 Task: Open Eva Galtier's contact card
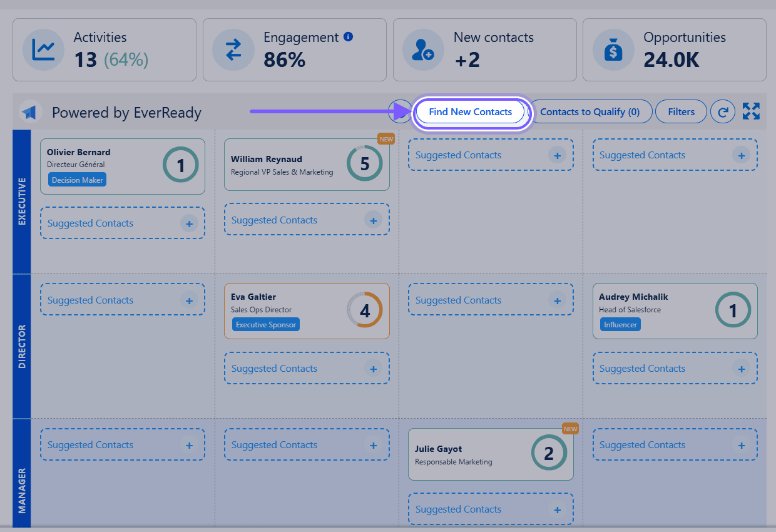tap(307, 311)
